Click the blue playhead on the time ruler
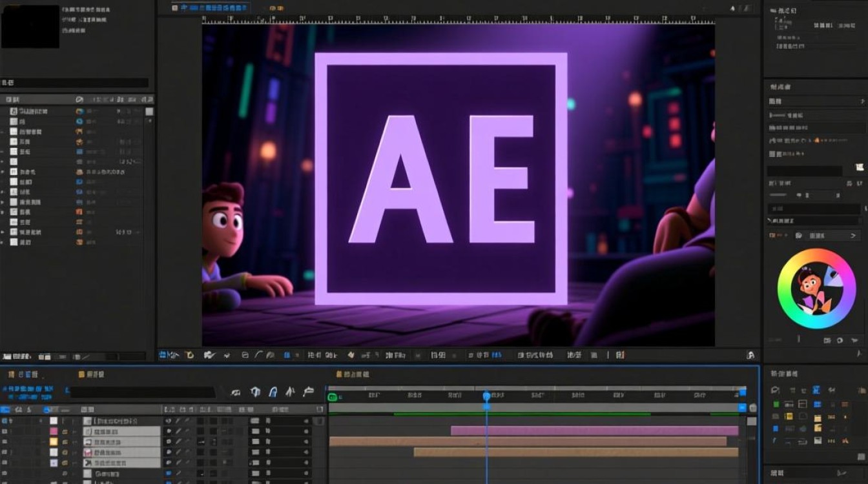Viewport: 868px width, 484px height. (x=486, y=396)
